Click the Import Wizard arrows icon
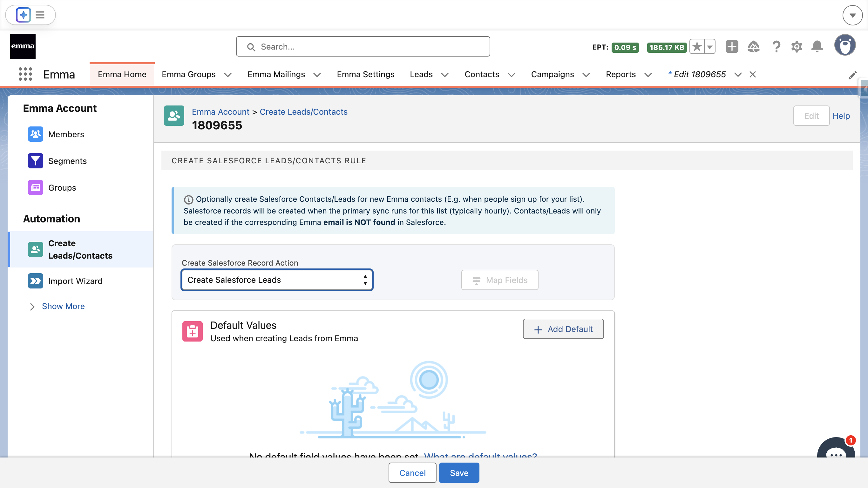Screen dimensions: 868x488 click(x=35, y=281)
